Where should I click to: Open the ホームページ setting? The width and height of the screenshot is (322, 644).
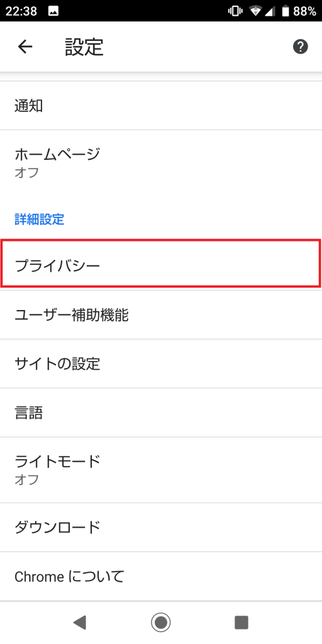(x=161, y=163)
